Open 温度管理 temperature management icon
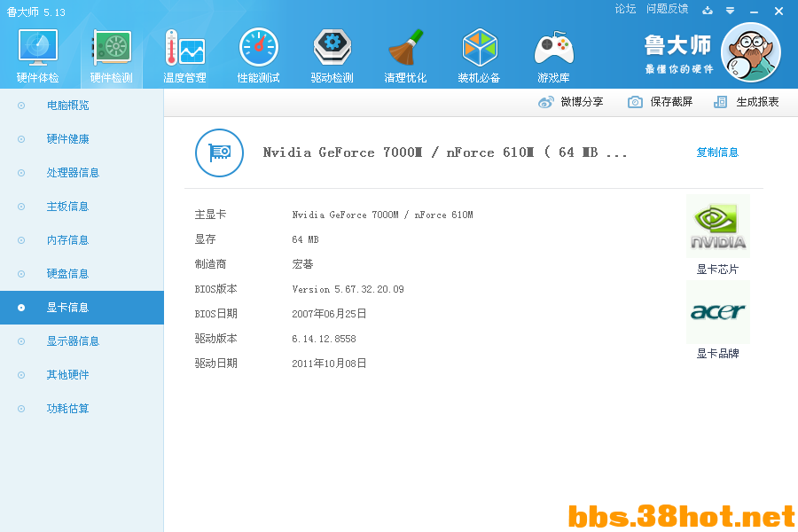798x532 pixels. click(184, 48)
